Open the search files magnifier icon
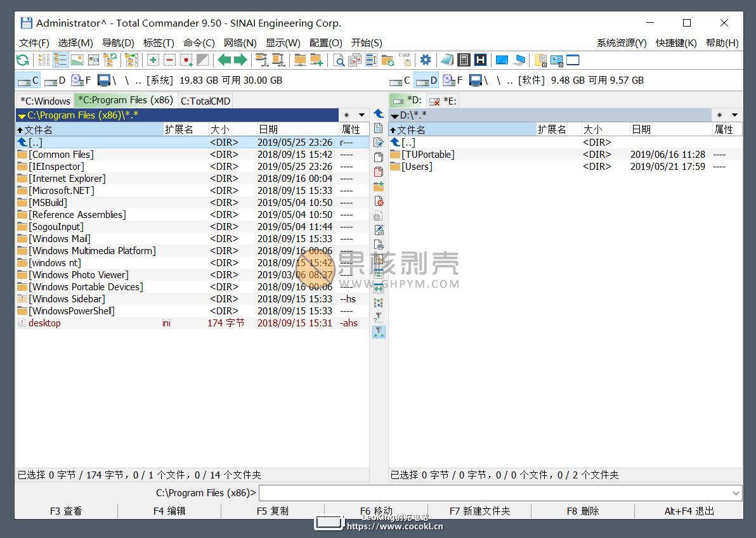Screen dimensions: 756x538 click(339, 60)
